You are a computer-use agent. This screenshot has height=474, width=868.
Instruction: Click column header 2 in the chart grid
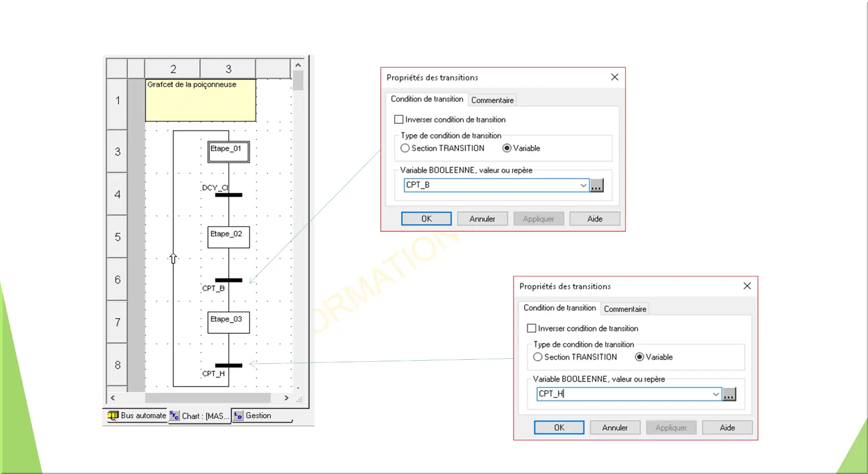pos(173,69)
